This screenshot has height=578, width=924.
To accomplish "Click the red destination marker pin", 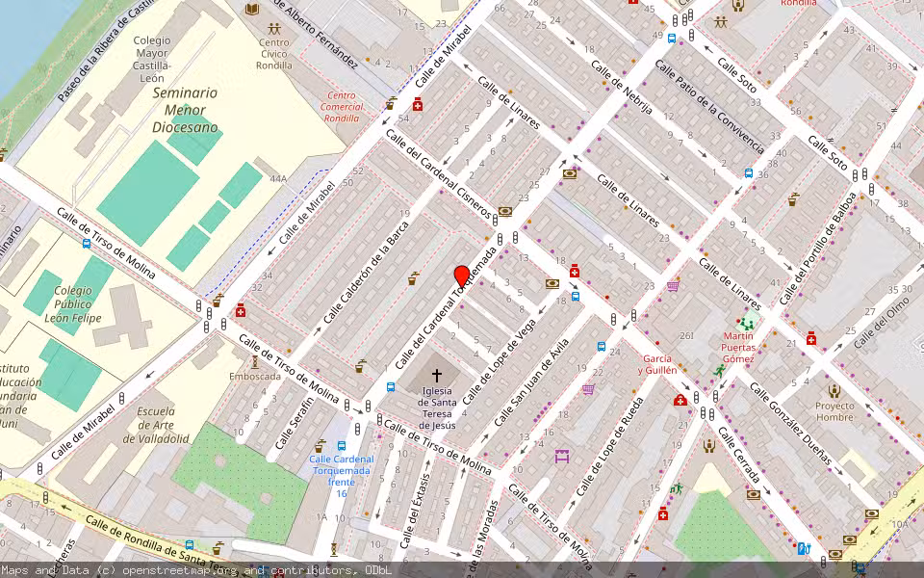I will pos(462,275).
